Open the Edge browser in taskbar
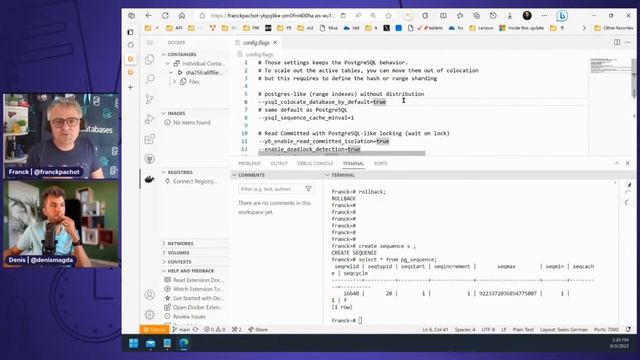This screenshot has height=360, width=640. click(x=184, y=343)
